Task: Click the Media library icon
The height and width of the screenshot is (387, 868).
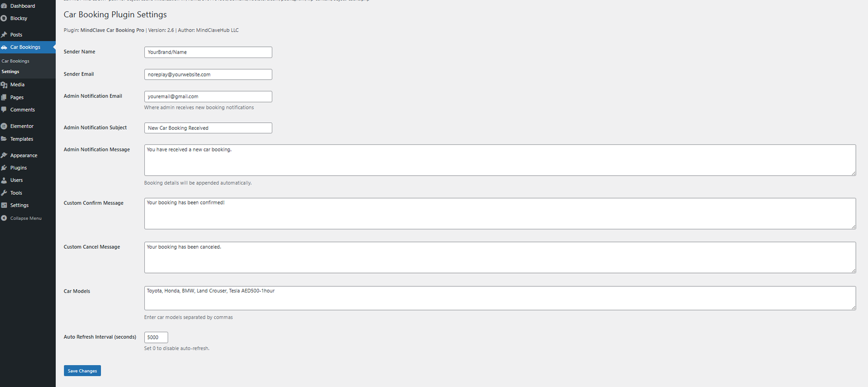Action: click(4, 85)
